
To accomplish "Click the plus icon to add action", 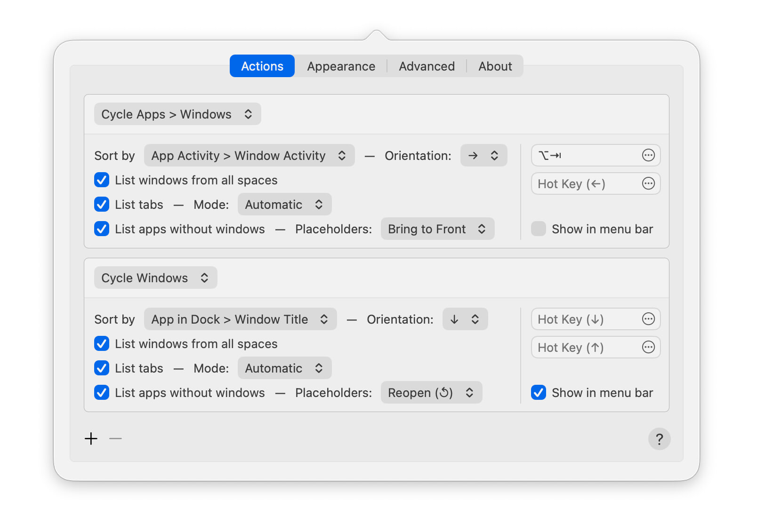I will [91, 439].
